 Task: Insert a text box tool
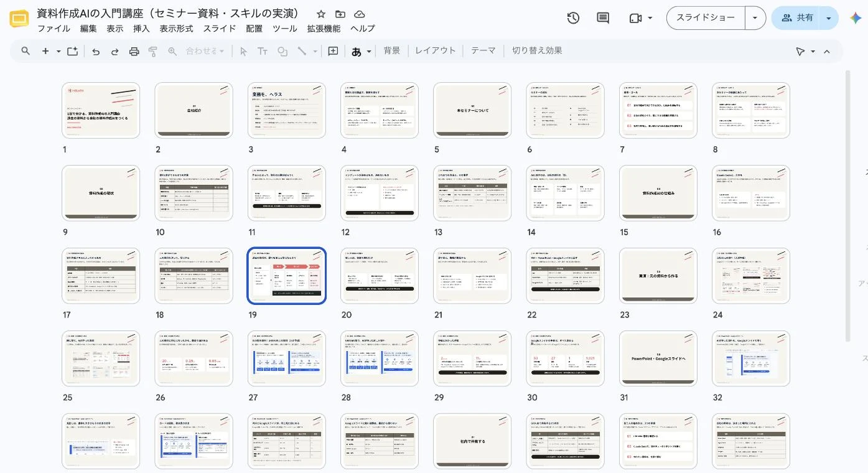click(x=263, y=51)
